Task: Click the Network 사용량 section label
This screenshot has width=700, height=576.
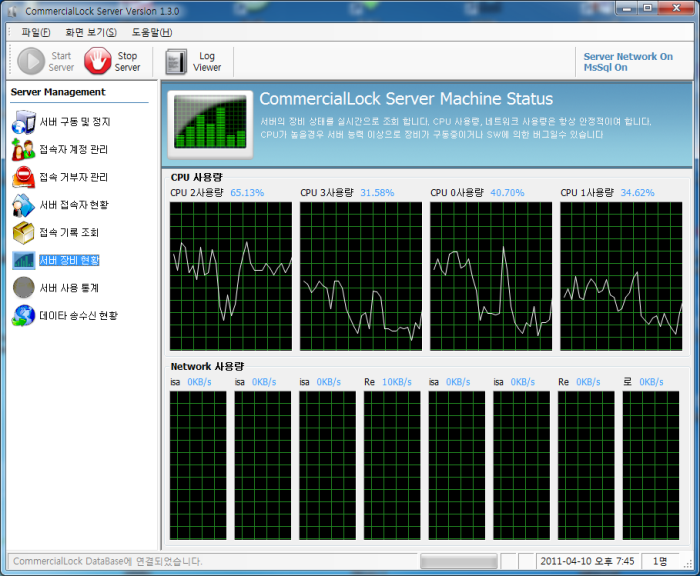Action: pos(207,367)
